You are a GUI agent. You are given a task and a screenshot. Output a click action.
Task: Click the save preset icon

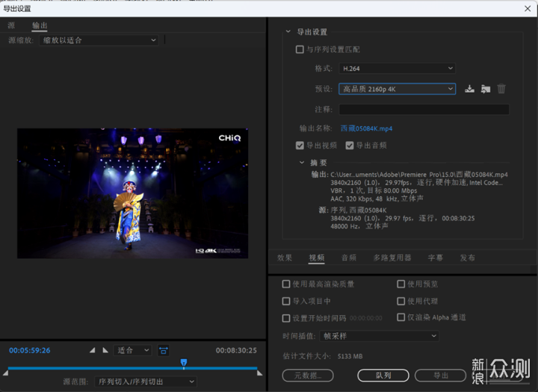pos(469,89)
